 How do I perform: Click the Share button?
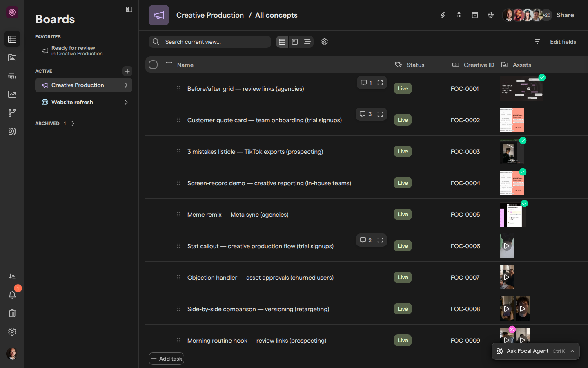pos(565,15)
